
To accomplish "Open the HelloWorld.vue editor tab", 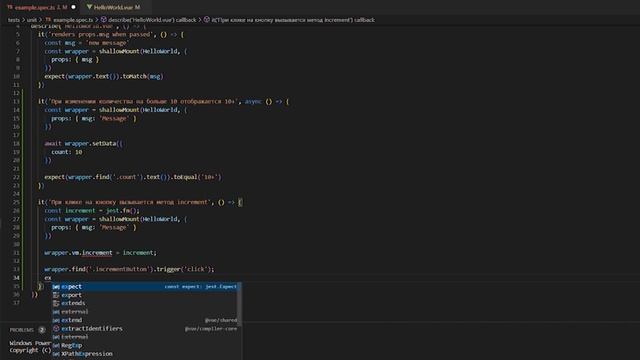I will [x=113, y=7].
